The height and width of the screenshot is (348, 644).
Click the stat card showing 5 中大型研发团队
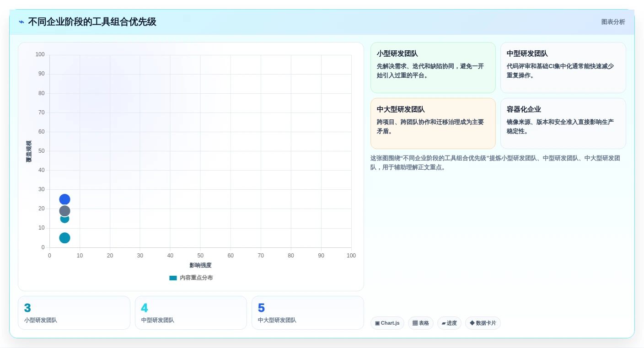pyautogui.click(x=308, y=313)
